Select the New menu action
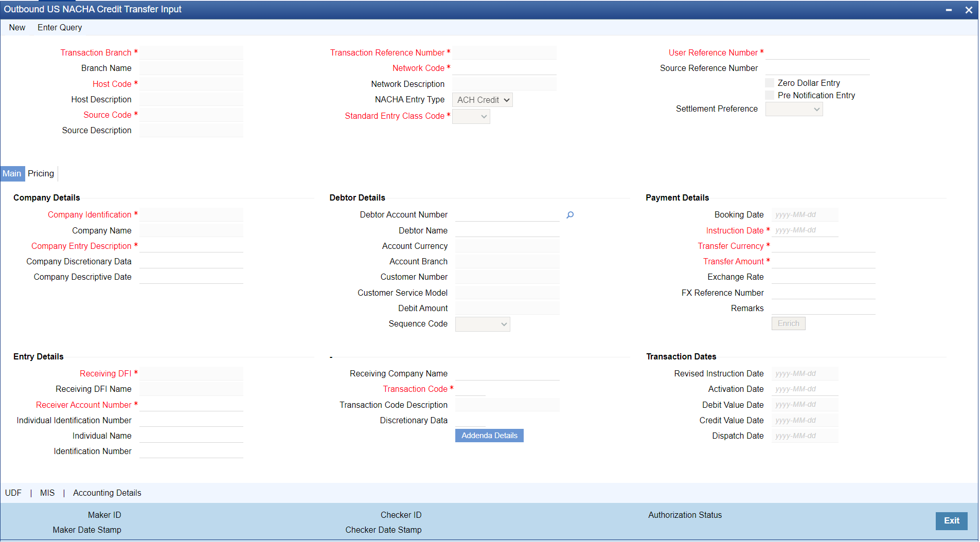This screenshot has width=980, height=542. point(17,28)
